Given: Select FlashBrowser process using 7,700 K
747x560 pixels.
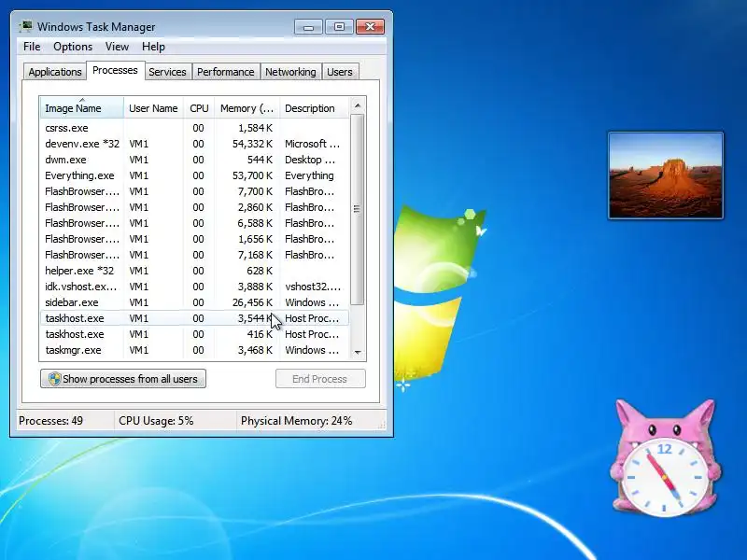Looking at the screenshot, I should (x=195, y=191).
